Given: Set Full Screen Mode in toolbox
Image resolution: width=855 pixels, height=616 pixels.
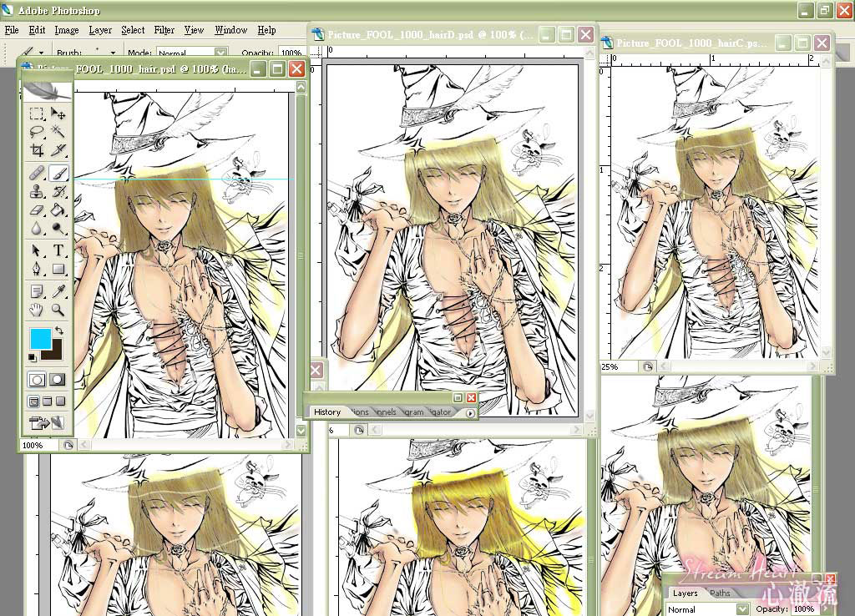Looking at the screenshot, I should [60, 401].
